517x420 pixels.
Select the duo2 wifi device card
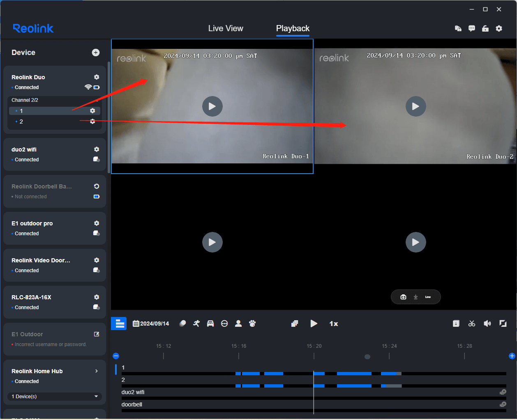point(55,154)
